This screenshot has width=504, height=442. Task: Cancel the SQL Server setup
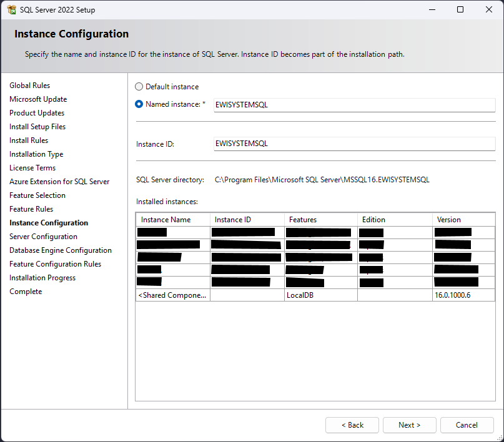[x=467, y=425]
